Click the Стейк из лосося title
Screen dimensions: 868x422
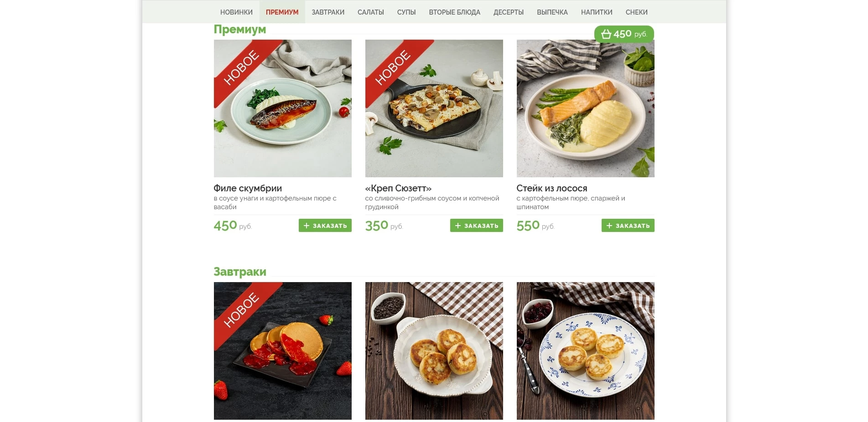pos(552,188)
